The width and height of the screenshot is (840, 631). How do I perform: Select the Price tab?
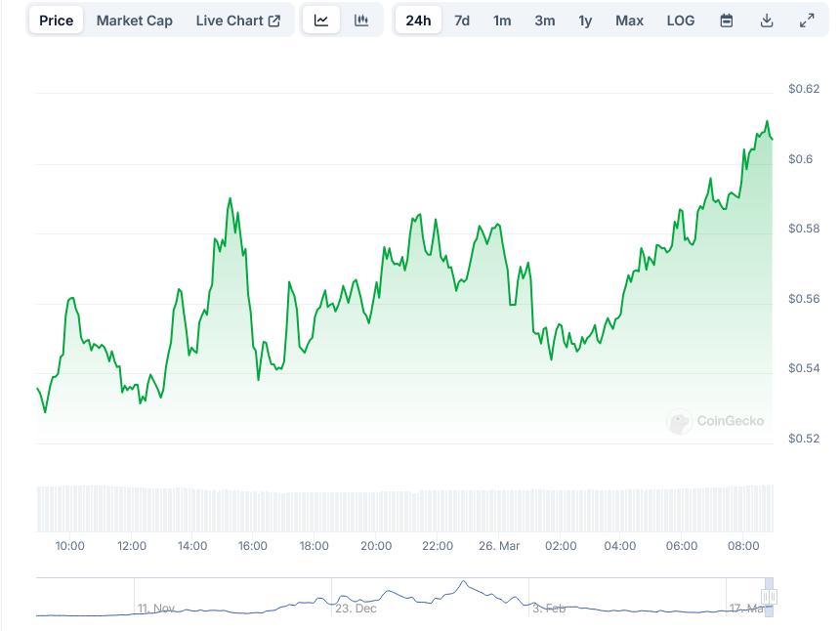pos(57,21)
